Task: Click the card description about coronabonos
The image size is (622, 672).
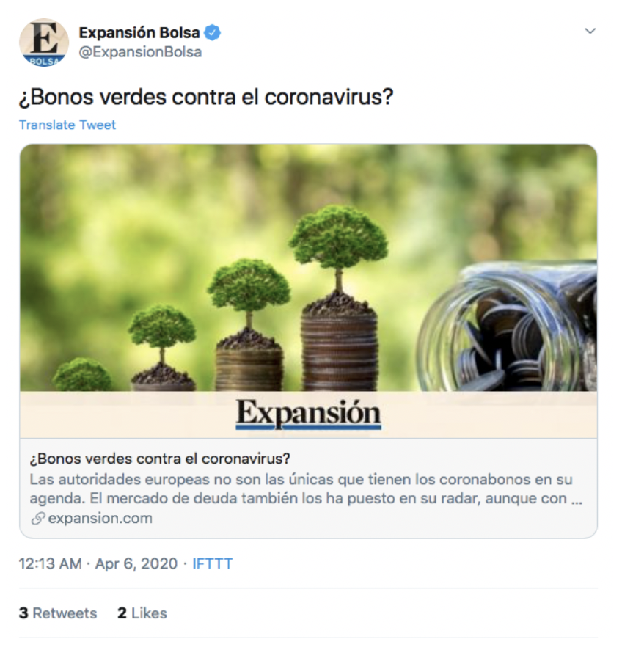Action: pos(305,489)
